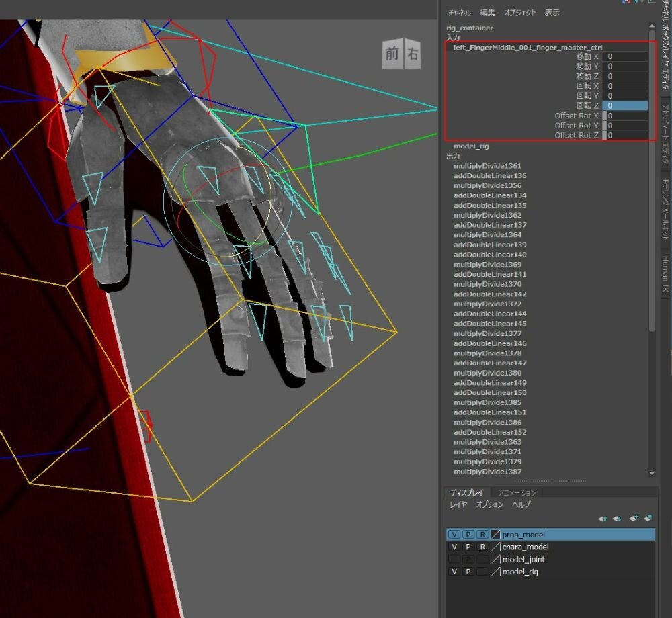Click the prop_model layer color swatch
Screen dimensions: 672x618
click(x=495, y=535)
